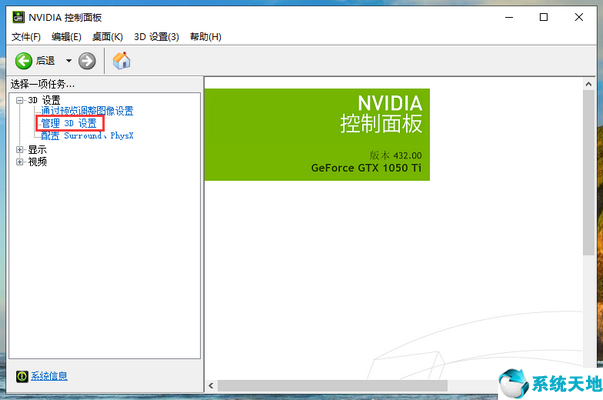
Task: Close the NVIDIA 控制面板 window
Action: (x=579, y=17)
